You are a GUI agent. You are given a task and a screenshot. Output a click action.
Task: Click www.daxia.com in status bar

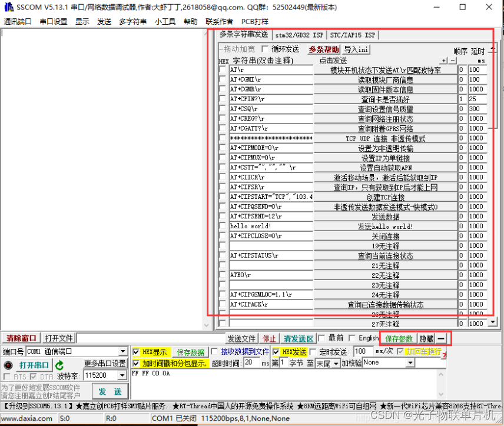[x=26, y=418]
